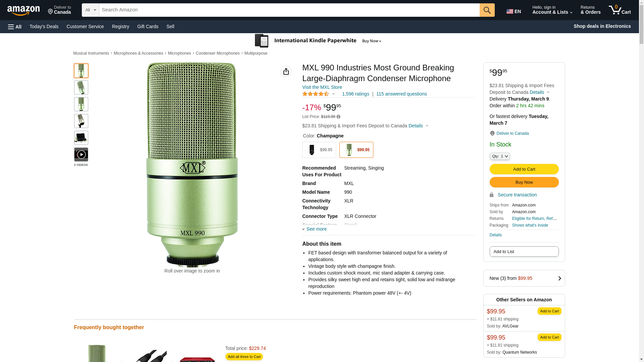Select the Champagne color option
The height and width of the screenshot is (362, 644).
[x=356, y=150]
